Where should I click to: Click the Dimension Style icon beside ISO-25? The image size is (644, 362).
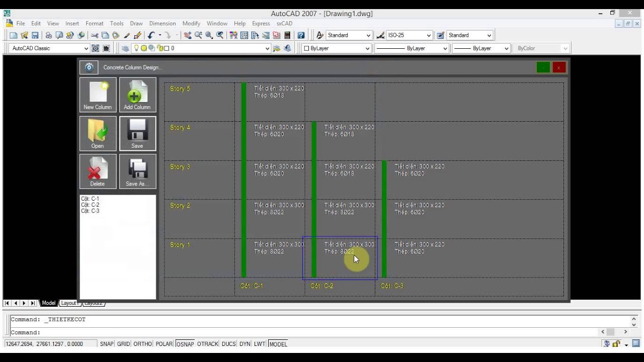point(380,35)
